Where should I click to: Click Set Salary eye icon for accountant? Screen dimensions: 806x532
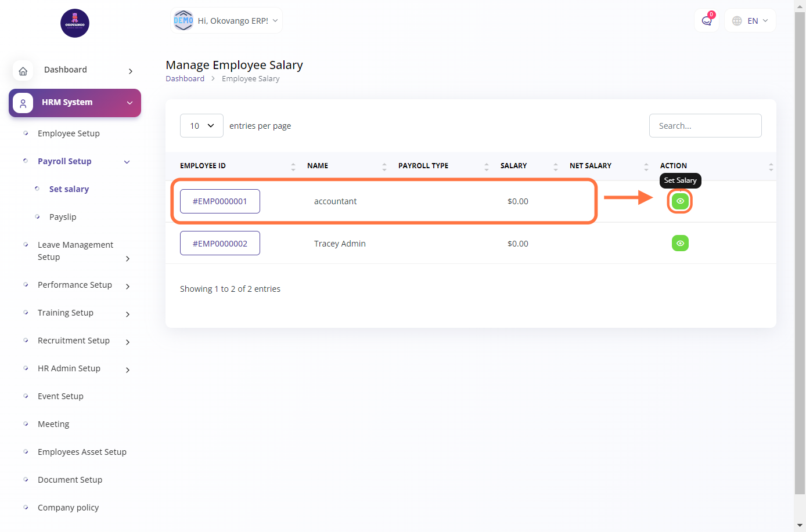pyautogui.click(x=680, y=201)
